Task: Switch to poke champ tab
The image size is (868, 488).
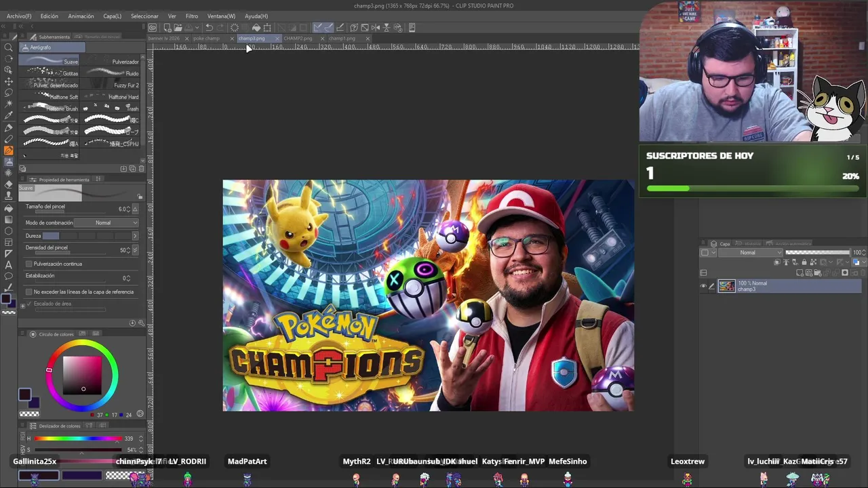Action: 207,39
